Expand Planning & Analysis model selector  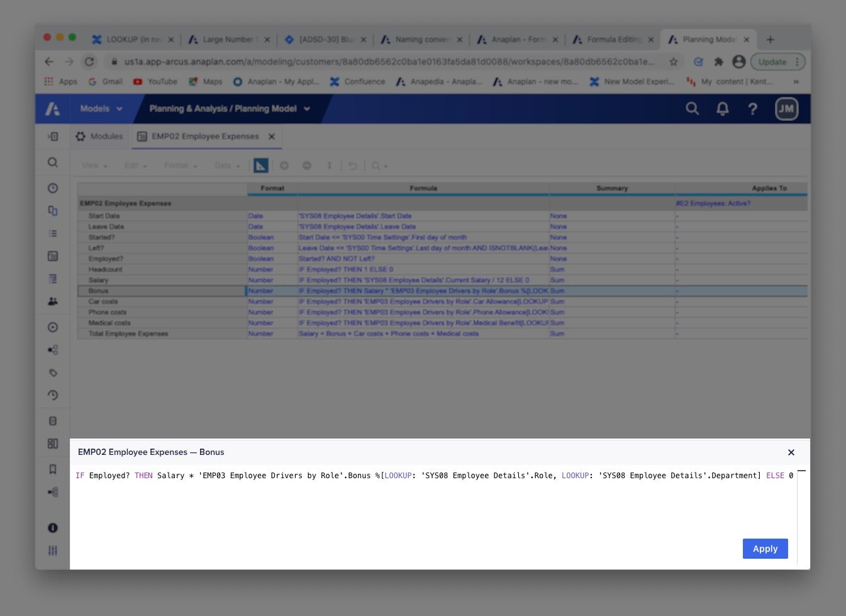click(230, 109)
